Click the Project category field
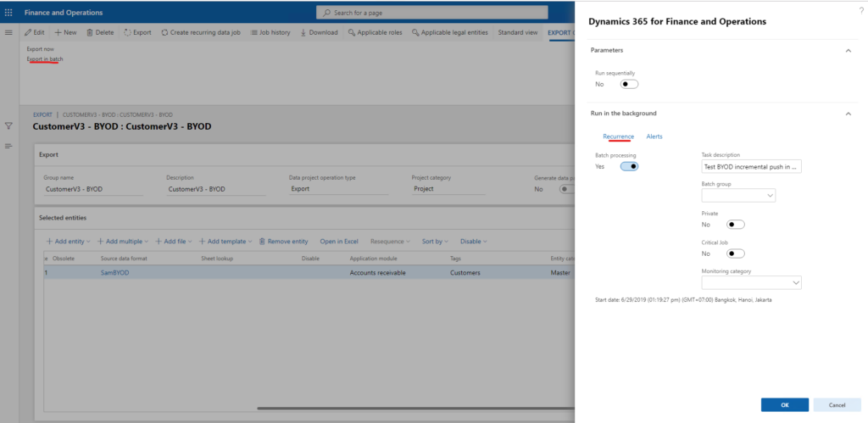The height and width of the screenshot is (423, 868). [x=448, y=189]
